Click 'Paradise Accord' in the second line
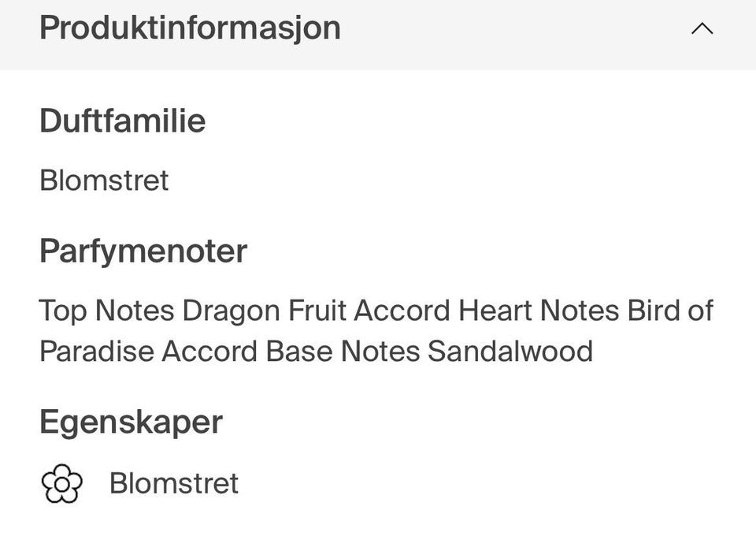The width and height of the screenshot is (756, 536). 149,351
